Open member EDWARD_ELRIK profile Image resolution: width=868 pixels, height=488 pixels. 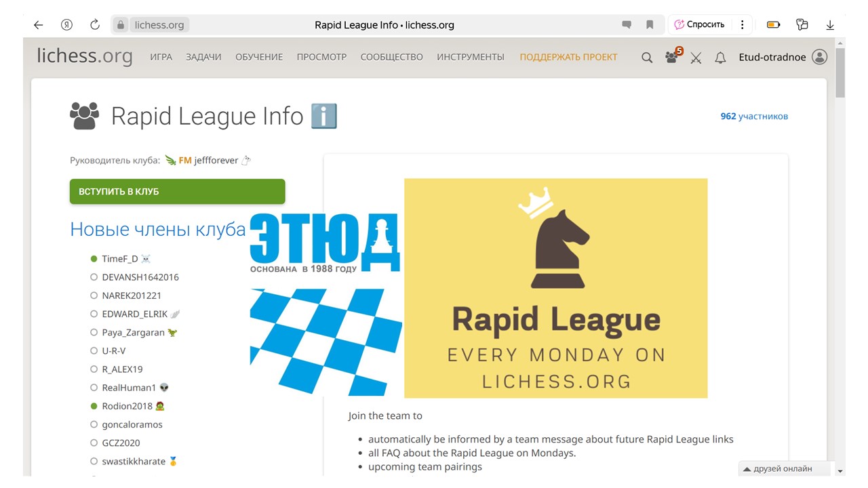[135, 314]
